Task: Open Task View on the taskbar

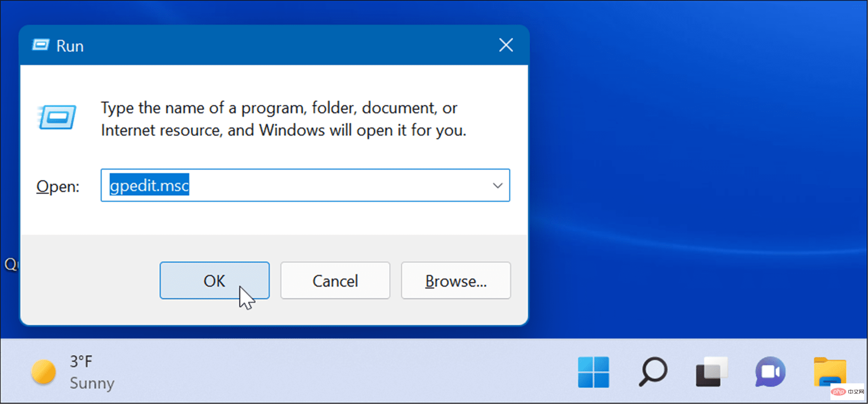Action: 711,372
